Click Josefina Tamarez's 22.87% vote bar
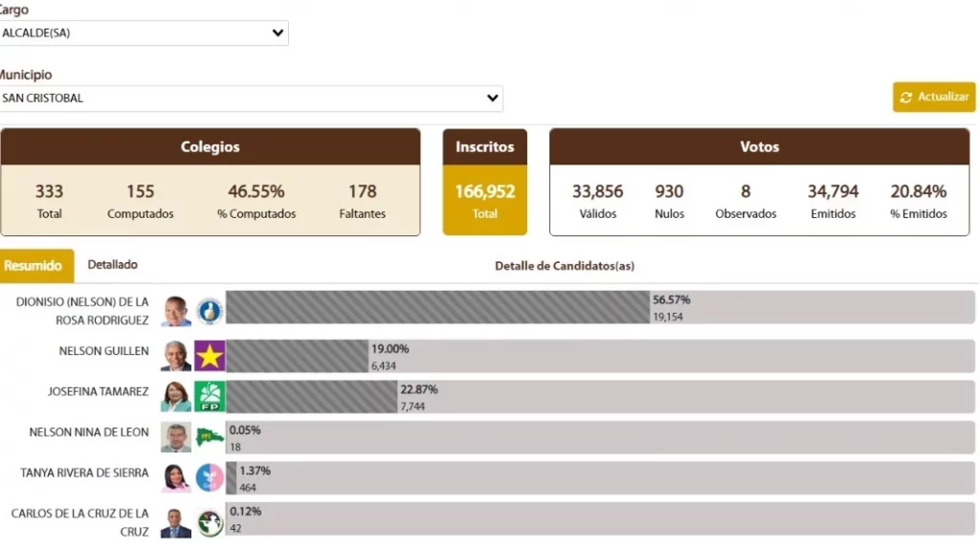Image resolution: width=980 pixels, height=550 pixels. coord(310,396)
